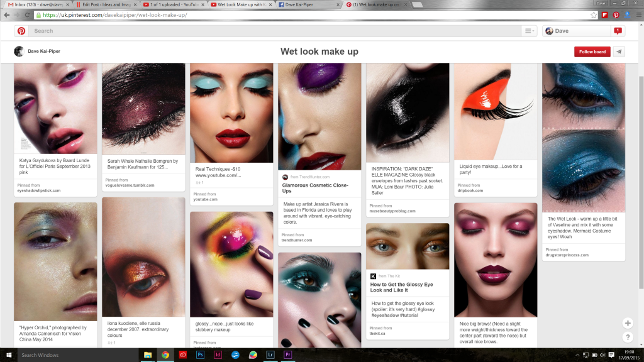Open the Real Techniques turquoise eyeshadow pin

231,113
